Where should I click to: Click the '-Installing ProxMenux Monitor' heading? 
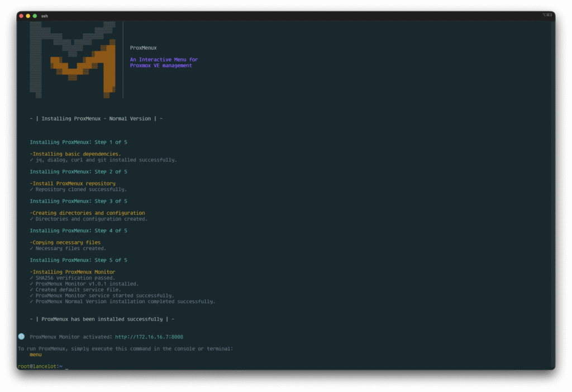coord(73,272)
